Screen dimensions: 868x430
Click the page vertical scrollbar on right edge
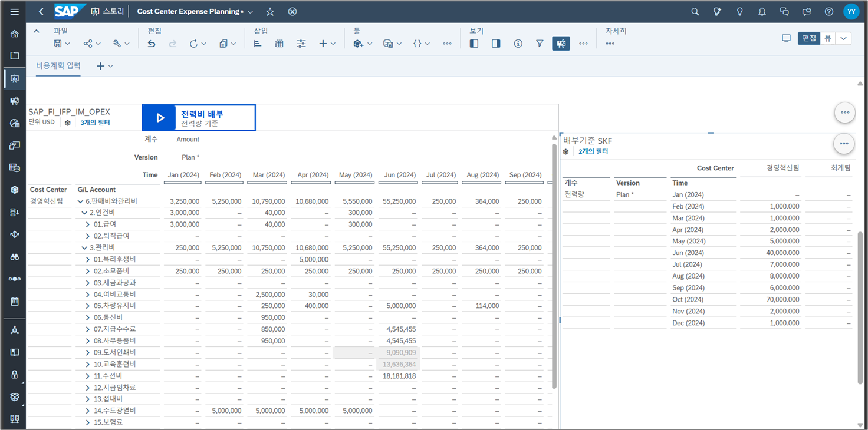[x=860, y=308]
